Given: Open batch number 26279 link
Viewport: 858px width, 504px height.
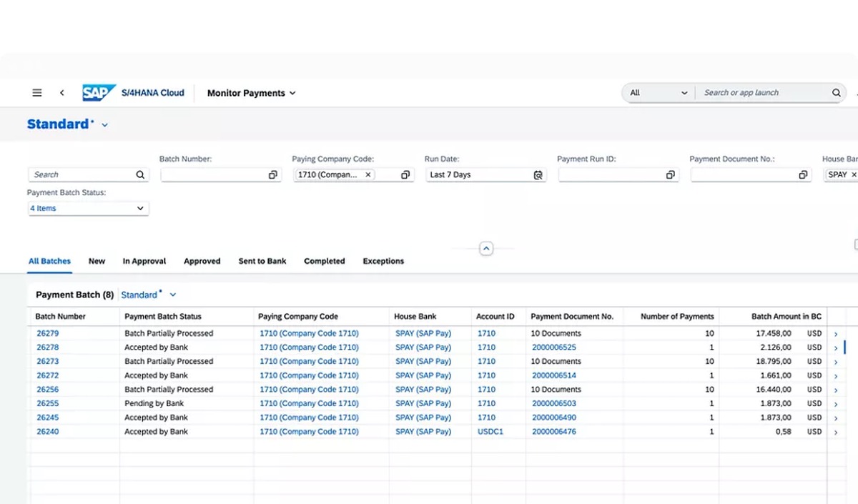Looking at the screenshot, I should (48, 333).
